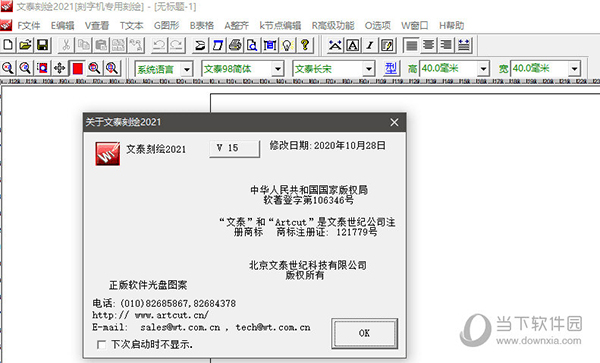This screenshot has height=363, width=600.
Task: Open the W窗口 menu
Action: pos(414,26)
